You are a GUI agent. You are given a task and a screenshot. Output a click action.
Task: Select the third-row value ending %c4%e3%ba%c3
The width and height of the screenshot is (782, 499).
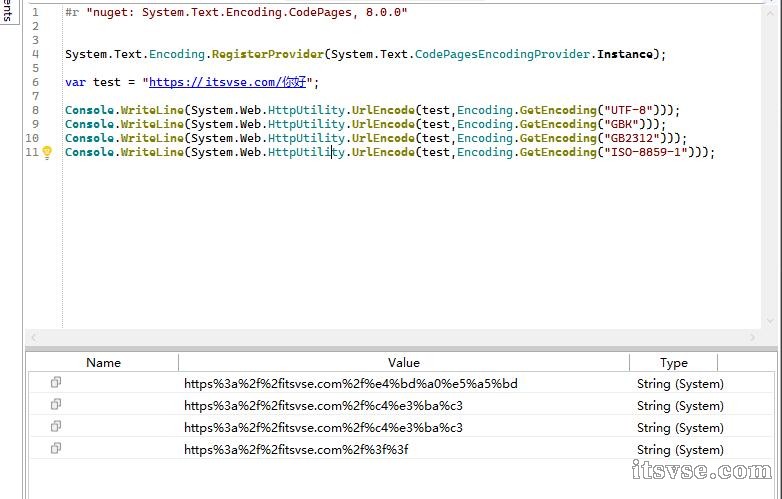323,427
